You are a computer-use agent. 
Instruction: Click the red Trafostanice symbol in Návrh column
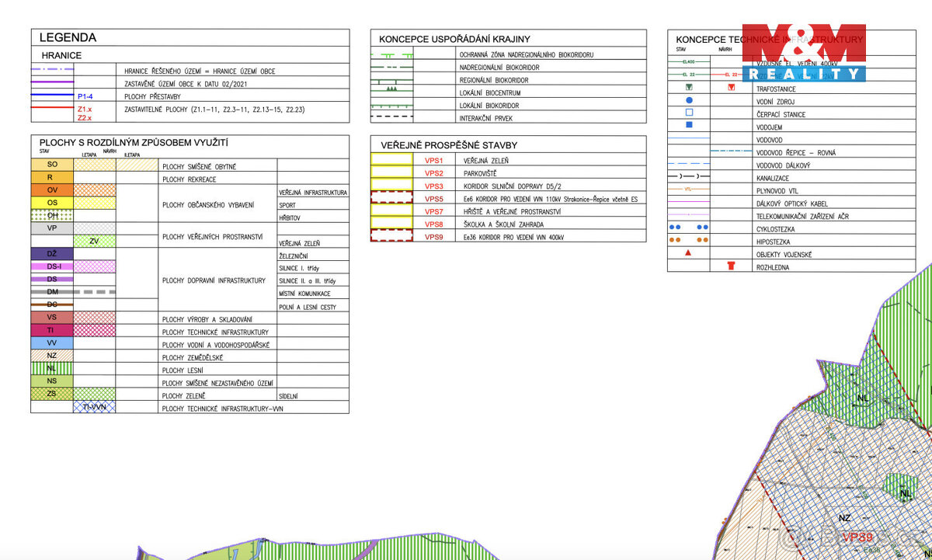click(x=730, y=88)
